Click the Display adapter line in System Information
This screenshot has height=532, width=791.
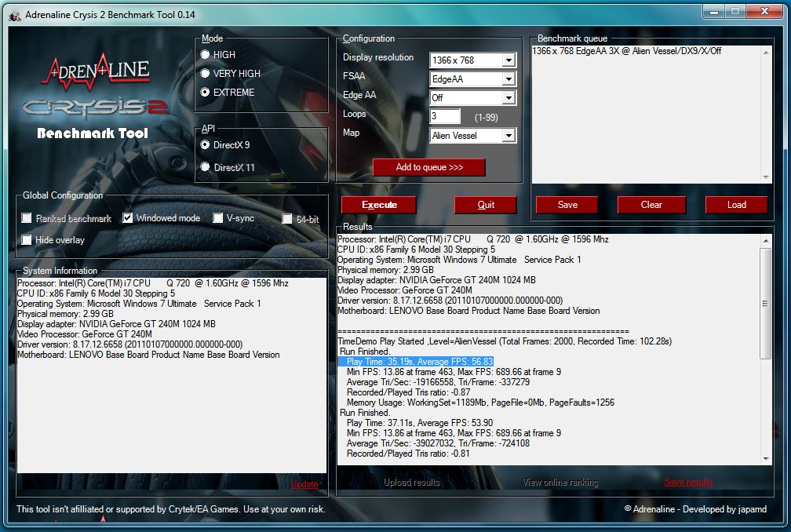116,324
